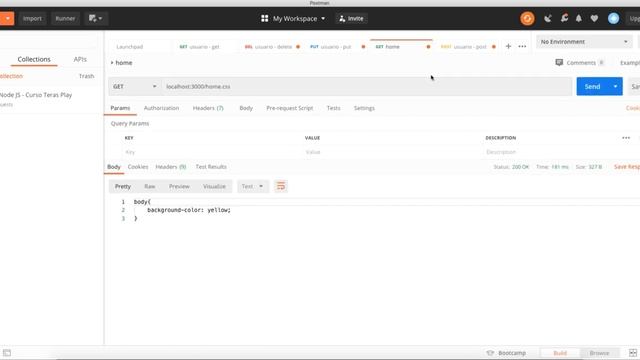The height and width of the screenshot is (360, 640).
Task: Open the wrench settings icon
Action: (x=564, y=18)
